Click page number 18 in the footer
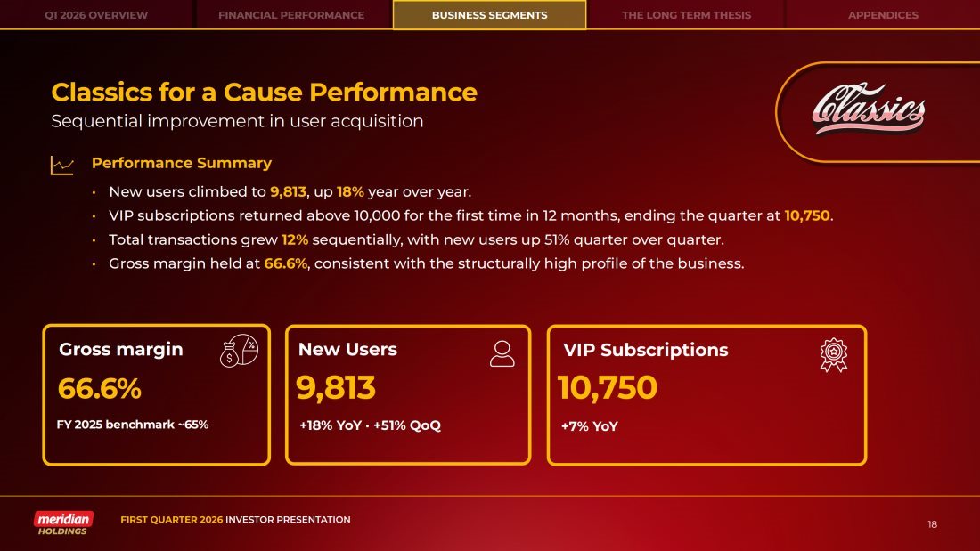980x551 pixels. (x=932, y=524)
